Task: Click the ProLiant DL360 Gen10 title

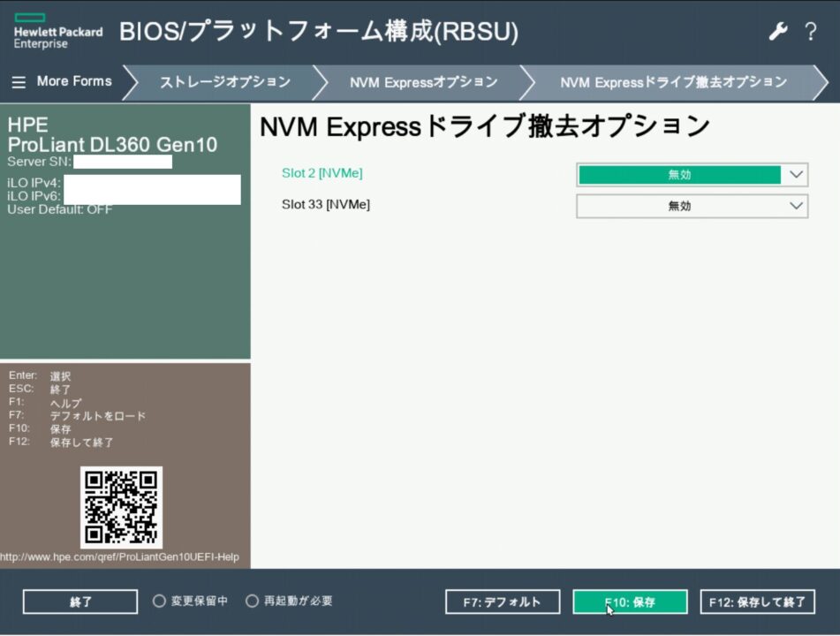Action: (112, 145)
